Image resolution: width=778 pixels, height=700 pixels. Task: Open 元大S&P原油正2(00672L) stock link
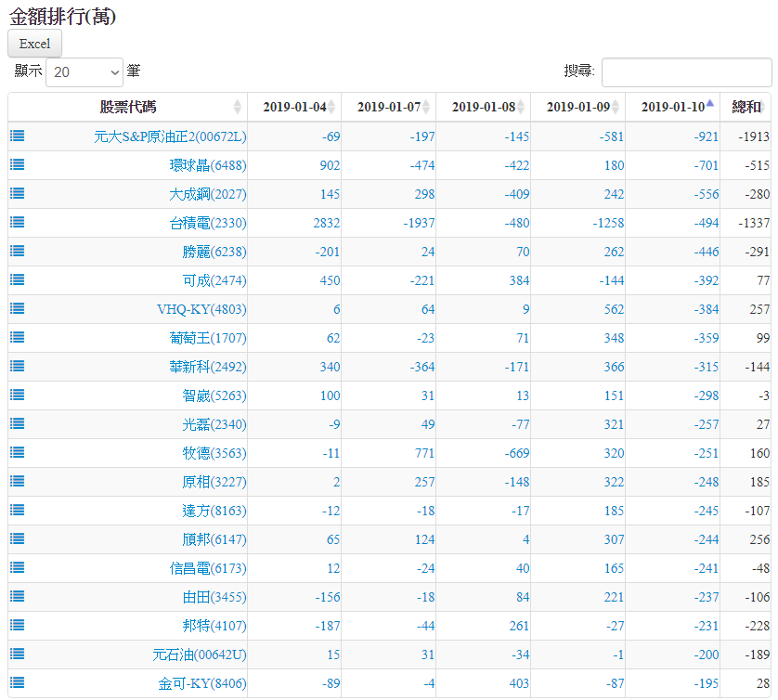(x=170, y=136)
